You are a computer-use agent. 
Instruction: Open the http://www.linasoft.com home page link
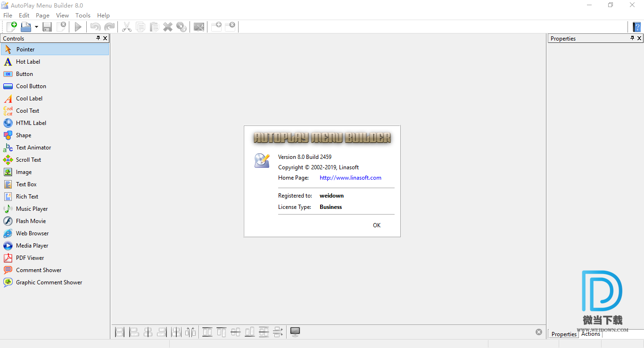pyautogui.click(x=350, y=178)
